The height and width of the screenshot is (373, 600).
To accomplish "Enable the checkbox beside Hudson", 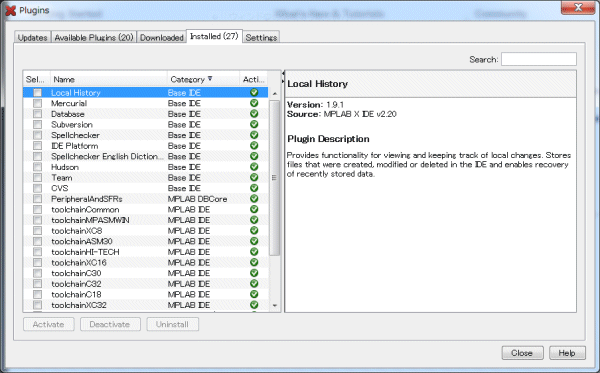I will [38, 167].
